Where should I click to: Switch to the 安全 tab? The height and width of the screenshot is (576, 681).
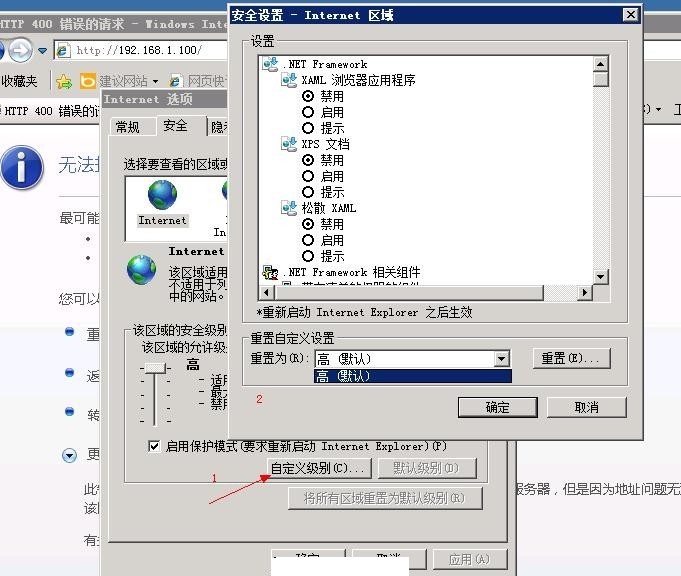(175, 126)
